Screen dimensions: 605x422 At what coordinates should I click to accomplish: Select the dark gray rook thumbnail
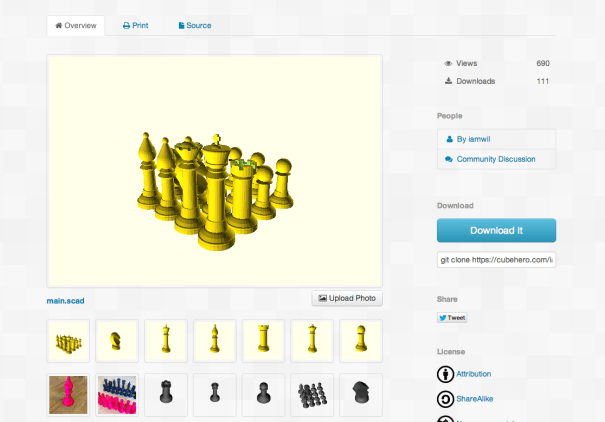166,395
